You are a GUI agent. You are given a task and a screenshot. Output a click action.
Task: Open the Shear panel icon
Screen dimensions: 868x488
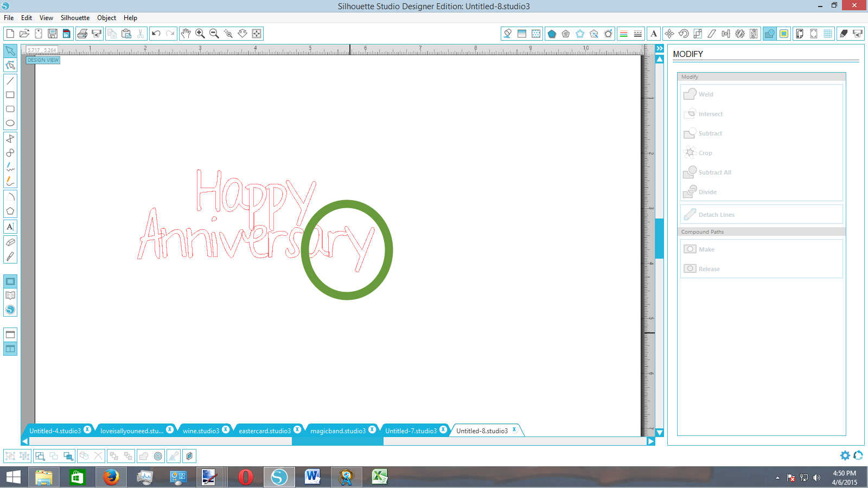(712, 34)
